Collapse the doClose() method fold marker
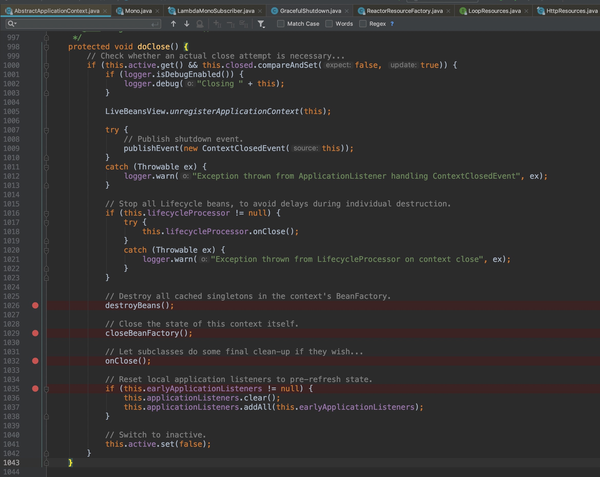This screenshot has height=477, width=600. [x=46, y=47]
